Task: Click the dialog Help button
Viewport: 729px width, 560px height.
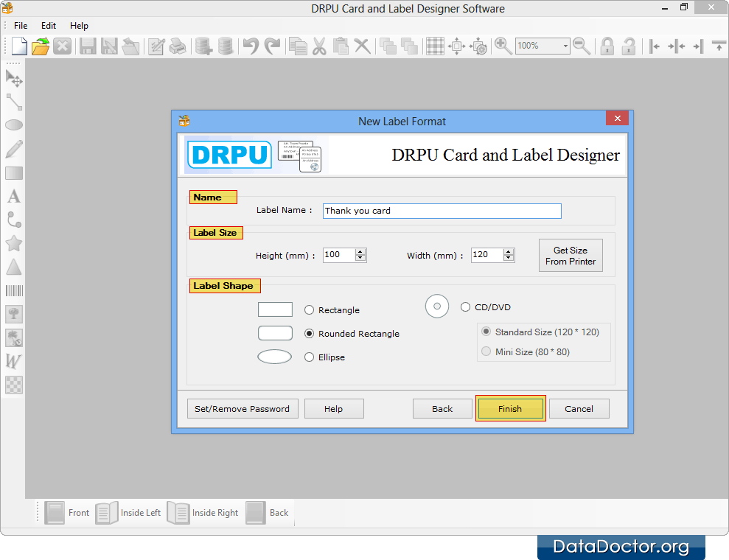Action: click(333, 408)
